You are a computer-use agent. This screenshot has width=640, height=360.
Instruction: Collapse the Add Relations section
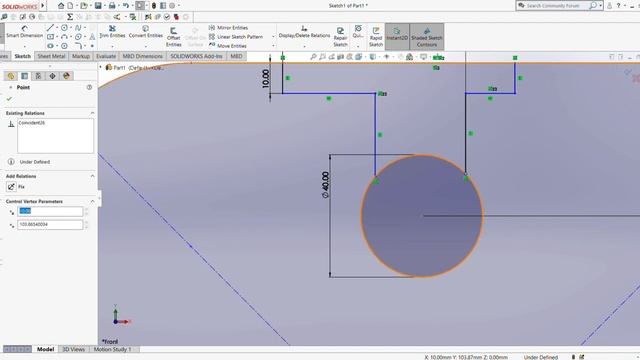point(92,176)
